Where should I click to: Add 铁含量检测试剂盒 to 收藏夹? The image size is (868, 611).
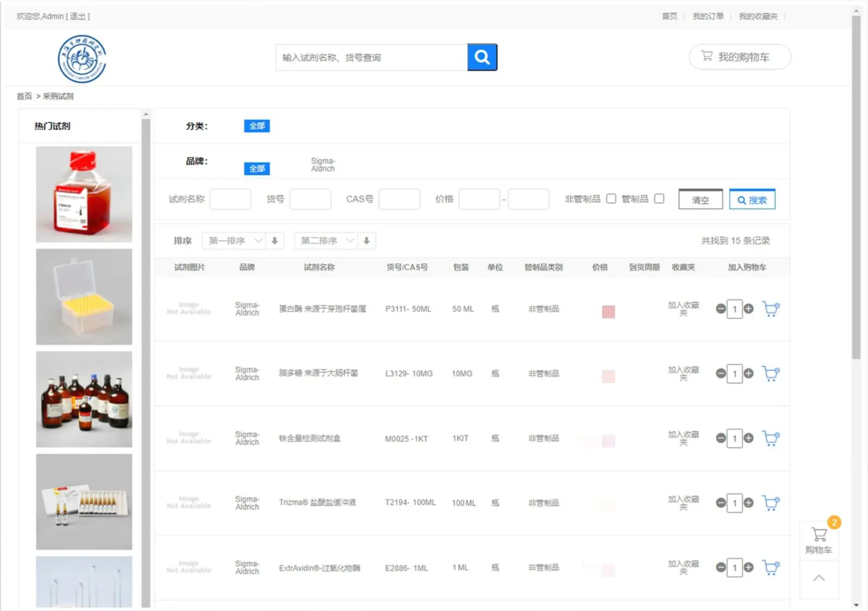(684, 438)
